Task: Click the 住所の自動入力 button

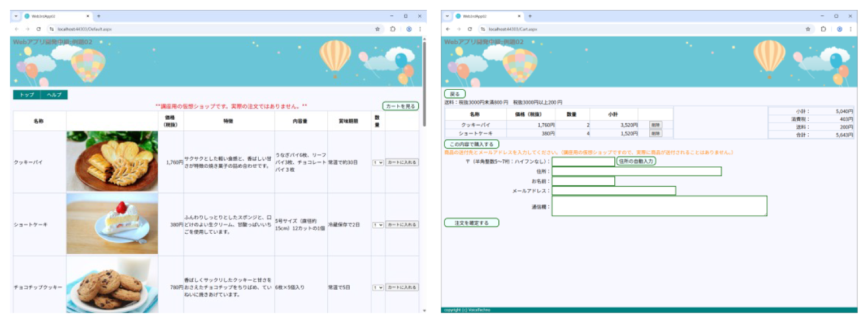Action: (636, 161)
